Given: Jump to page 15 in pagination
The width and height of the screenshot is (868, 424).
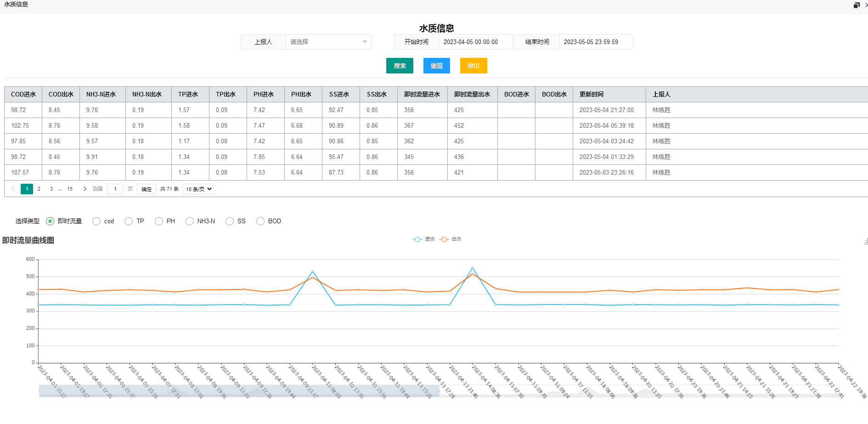Looking at the screenshot, I should (x=70, y=189).
